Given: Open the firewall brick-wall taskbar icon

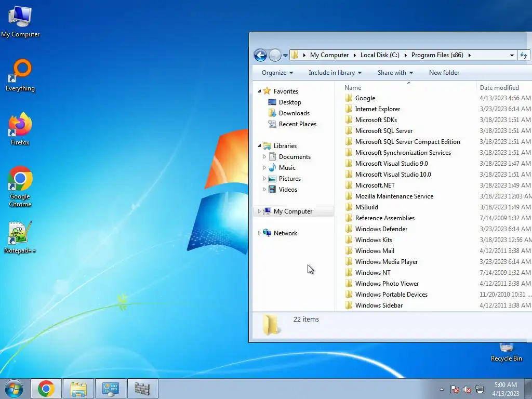Looking at the screenshot, I should pyautogui.click(x=142, y=389).
